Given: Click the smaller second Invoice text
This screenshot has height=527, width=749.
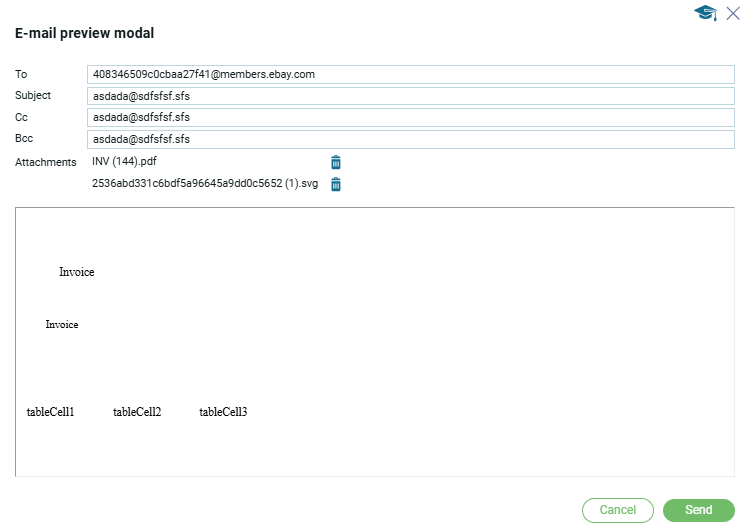Looking at the screenshot, I should [62, 325].
